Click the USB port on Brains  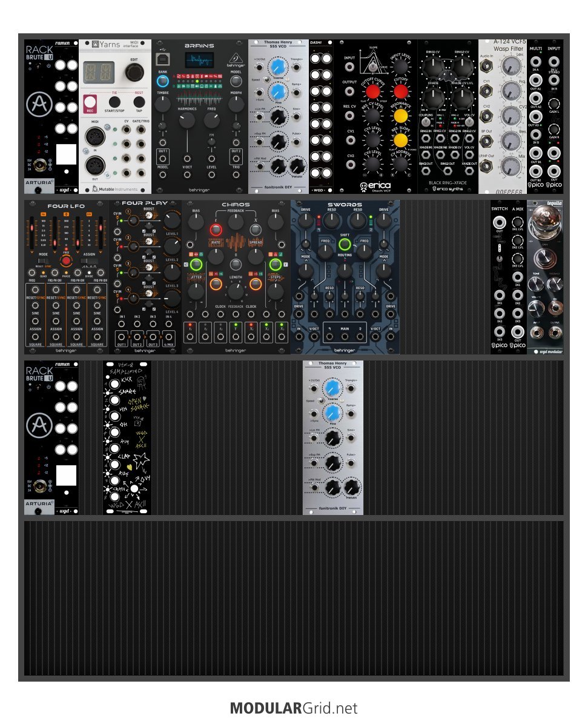pyautogui.click(x=163, y=59)
